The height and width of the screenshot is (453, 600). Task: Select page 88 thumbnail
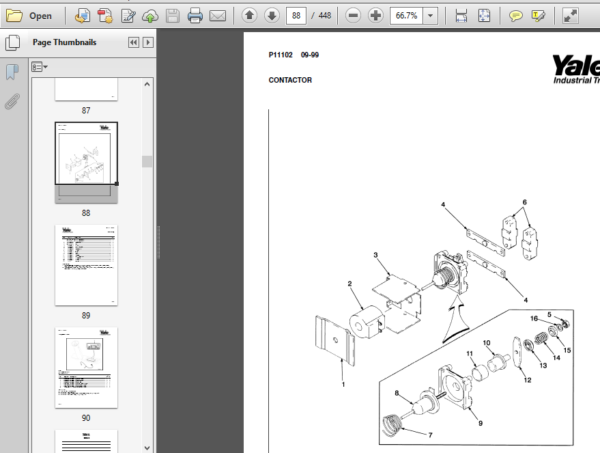pyautogui.click(x=86, y=163)
